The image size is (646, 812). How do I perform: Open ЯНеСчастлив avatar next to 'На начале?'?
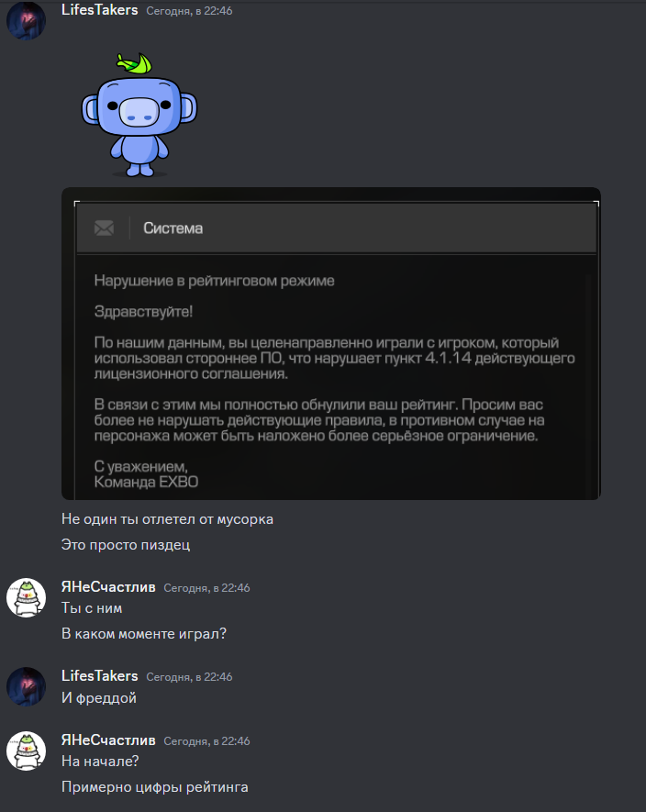(x=26, y=751)
